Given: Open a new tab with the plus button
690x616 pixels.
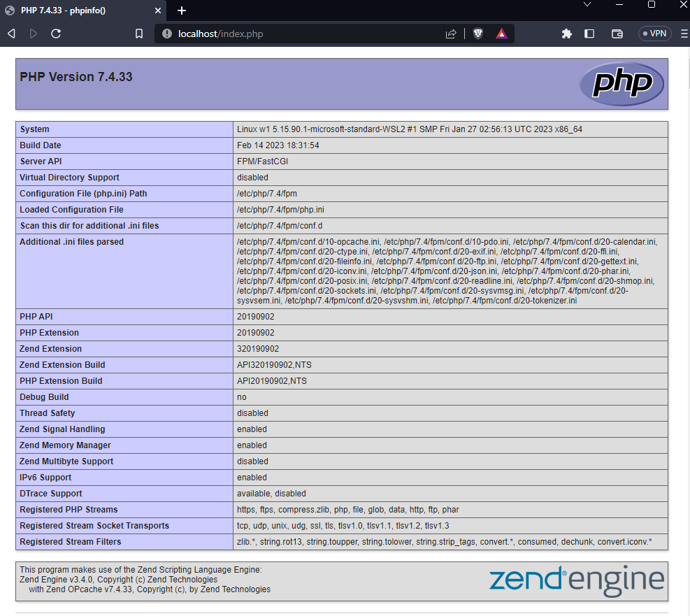Looking at the screenshot, I should coord(181,10).
